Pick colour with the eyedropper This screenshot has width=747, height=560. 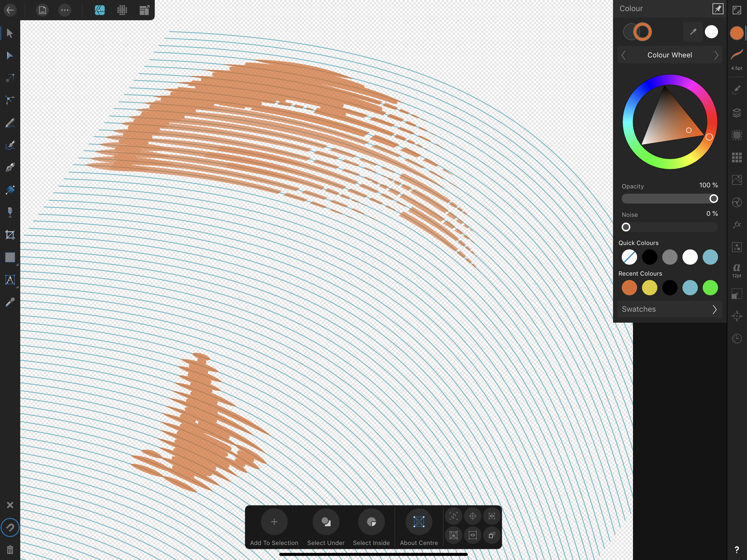[693, 32]
